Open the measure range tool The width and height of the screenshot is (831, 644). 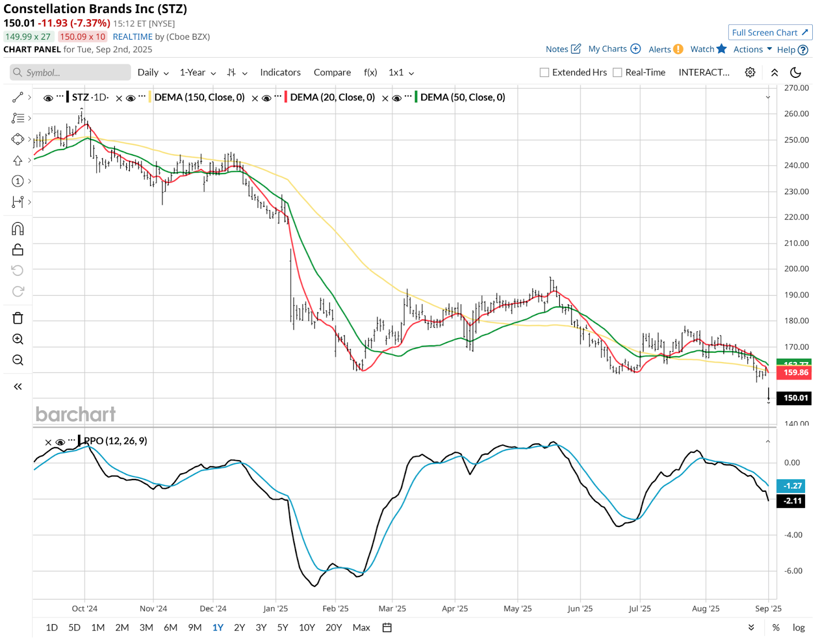pyautogui.click(x=18, y=202)
